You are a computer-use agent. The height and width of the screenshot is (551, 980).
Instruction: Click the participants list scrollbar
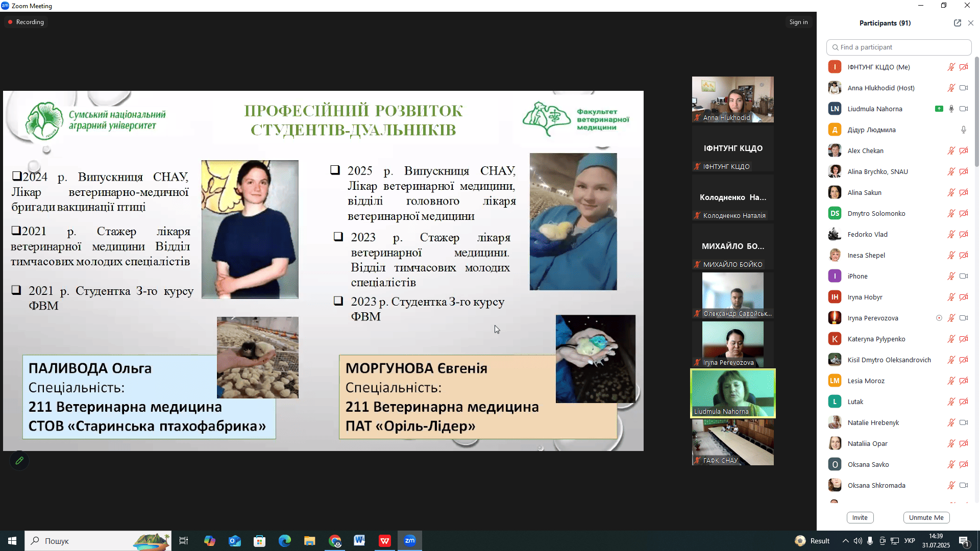pyautogui.click(x=977, y=112)
